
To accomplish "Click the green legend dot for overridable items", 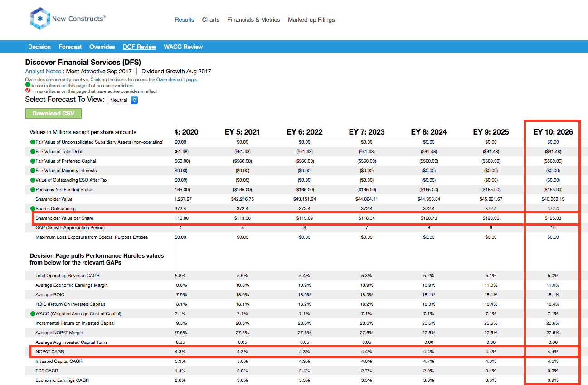I will coord(27,85).
